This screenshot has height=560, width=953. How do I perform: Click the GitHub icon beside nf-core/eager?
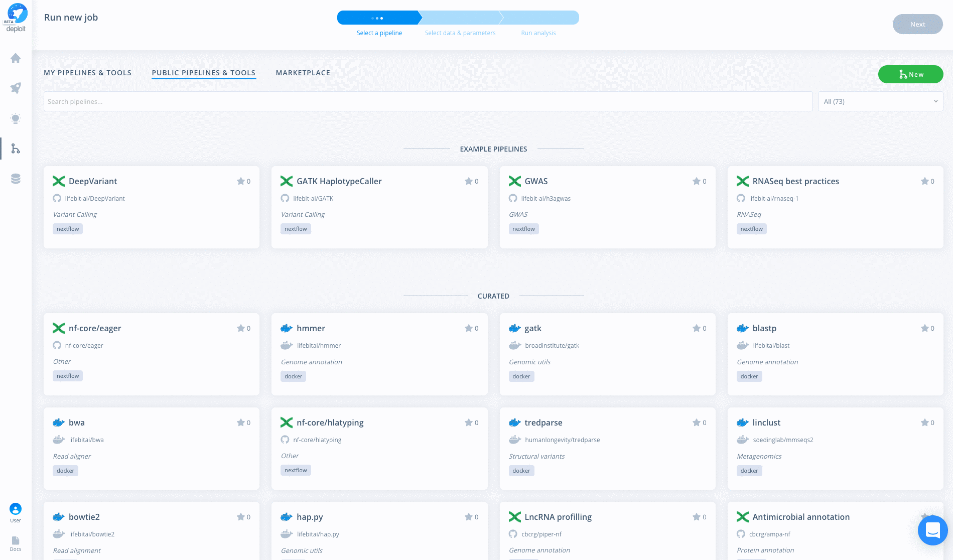point(57,345)
